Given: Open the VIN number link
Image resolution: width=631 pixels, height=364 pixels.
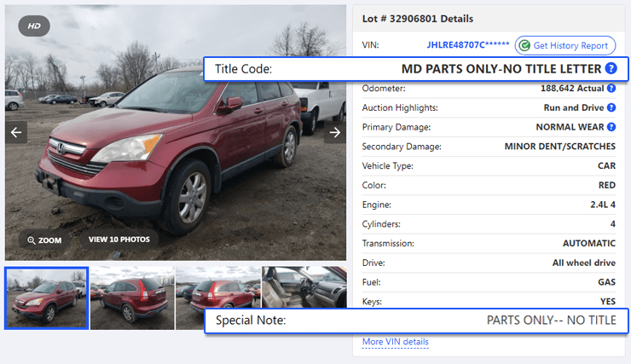Looking at the screenshot, I should 468,44.
